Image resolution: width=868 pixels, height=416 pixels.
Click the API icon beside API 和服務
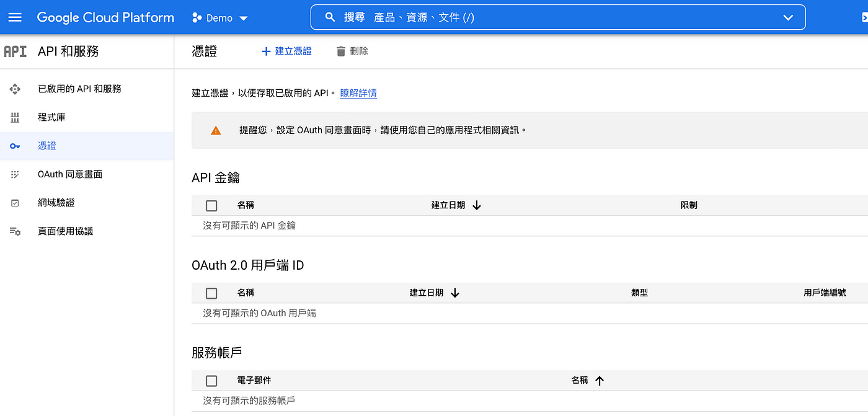click(x=15, y=51)
